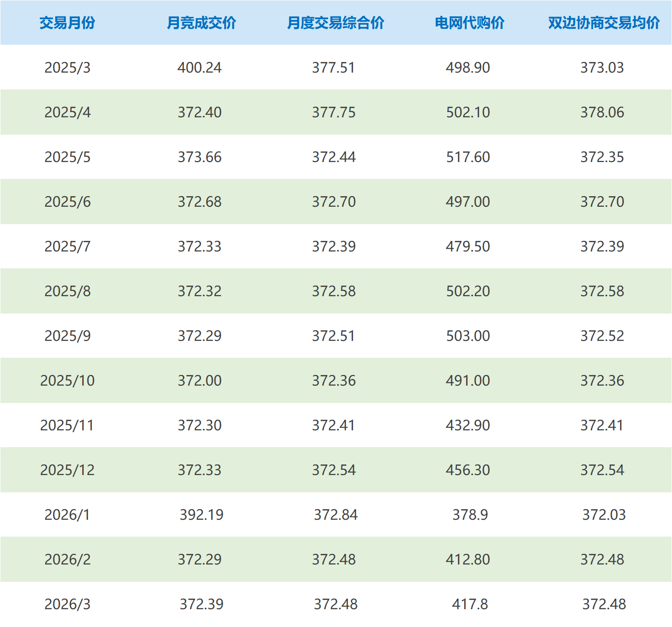The width and height of the screenshot is (672, 627).
Task: Click the 417.8 grid purchase price
Action: tap(470, 604)
